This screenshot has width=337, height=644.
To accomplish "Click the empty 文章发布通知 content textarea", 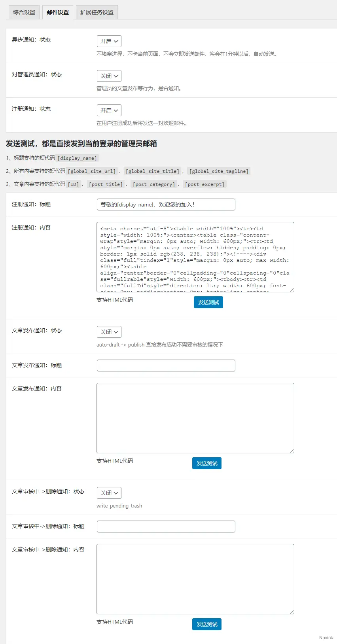I will pos(195,418).
